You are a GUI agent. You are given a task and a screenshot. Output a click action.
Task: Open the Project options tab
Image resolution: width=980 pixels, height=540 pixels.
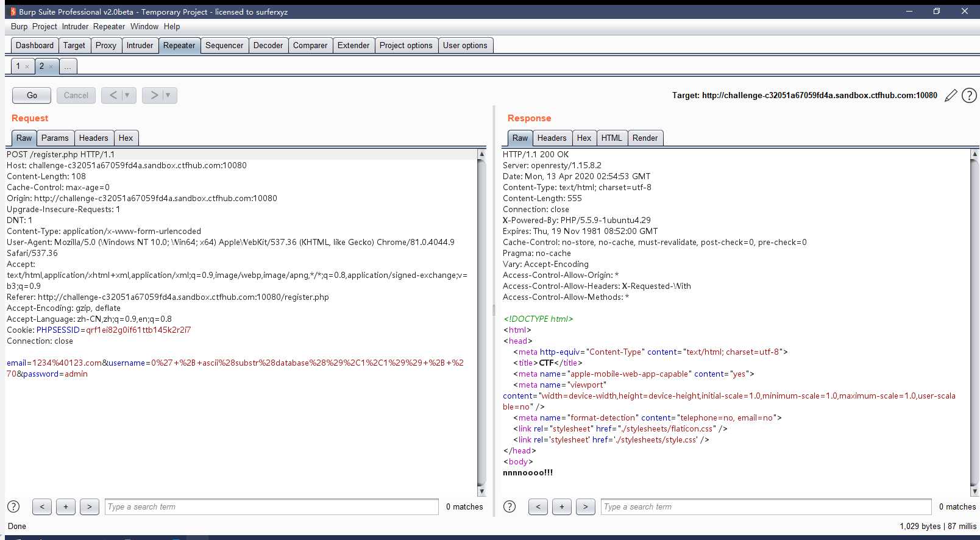[406, 45]
